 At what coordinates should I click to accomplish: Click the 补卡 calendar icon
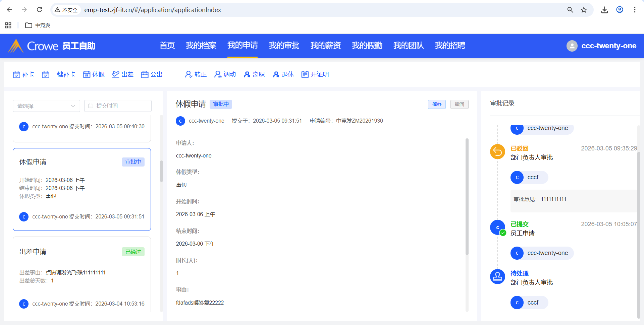pos(16,74)
